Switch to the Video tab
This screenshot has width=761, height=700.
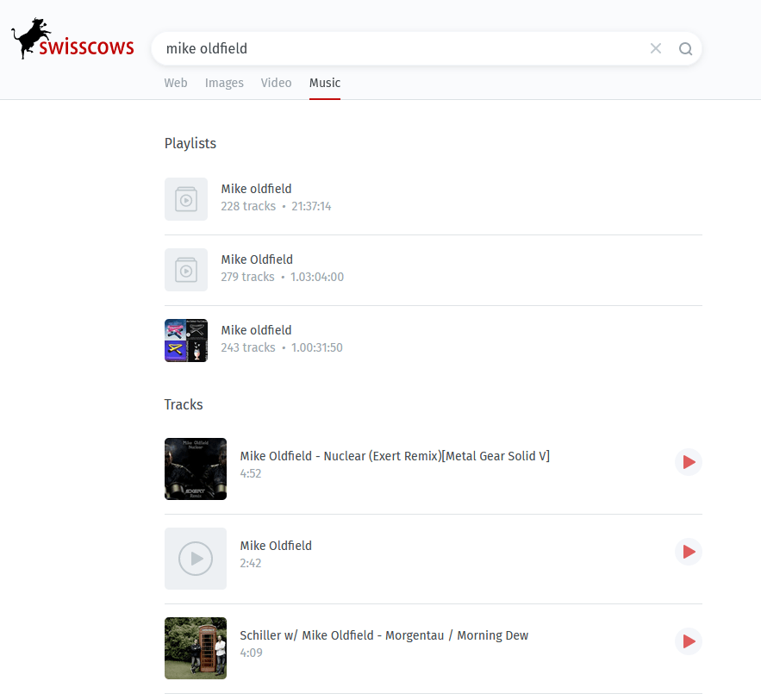[x=276, y=83]
